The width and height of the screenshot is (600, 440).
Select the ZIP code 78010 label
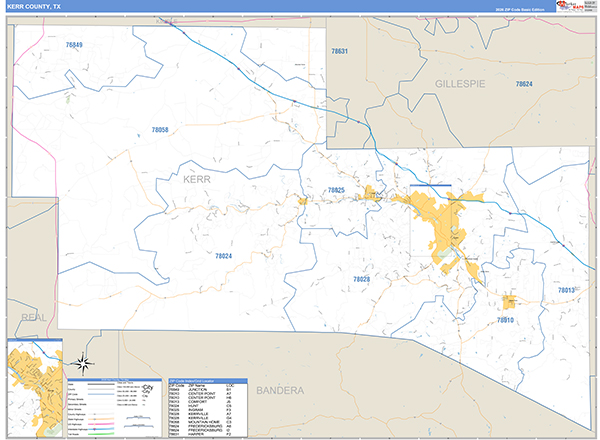pos(504,319)
